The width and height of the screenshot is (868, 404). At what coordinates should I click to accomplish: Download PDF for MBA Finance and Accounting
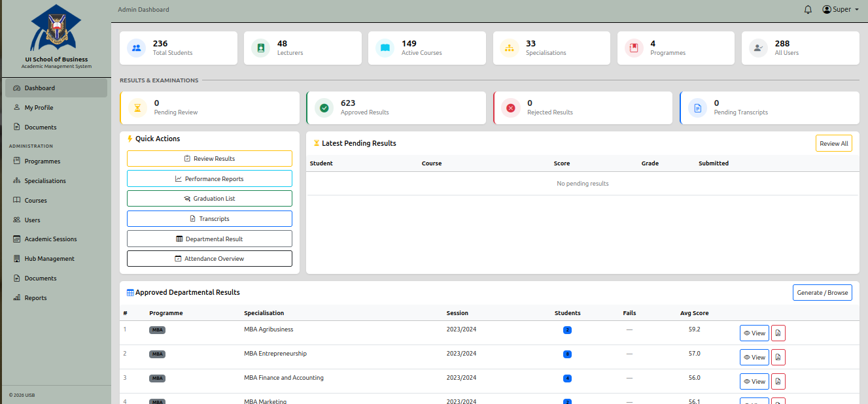pos(778,382)
